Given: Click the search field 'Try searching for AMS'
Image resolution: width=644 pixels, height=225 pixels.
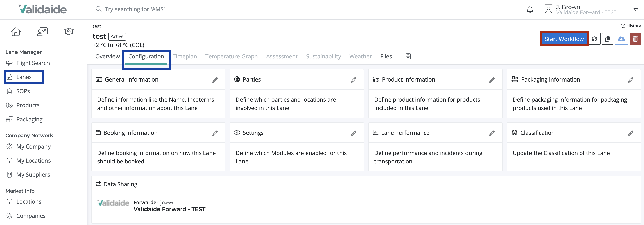Looking at the screenshot, I should pos(153,9).
